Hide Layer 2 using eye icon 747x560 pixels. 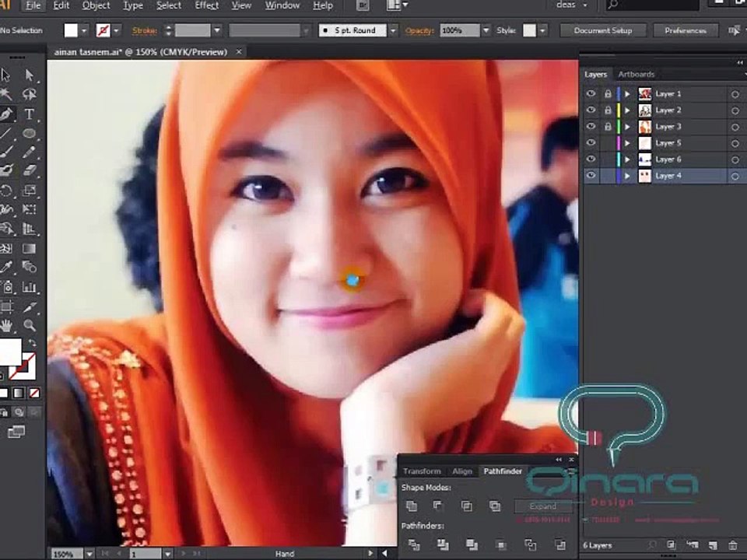591,110
